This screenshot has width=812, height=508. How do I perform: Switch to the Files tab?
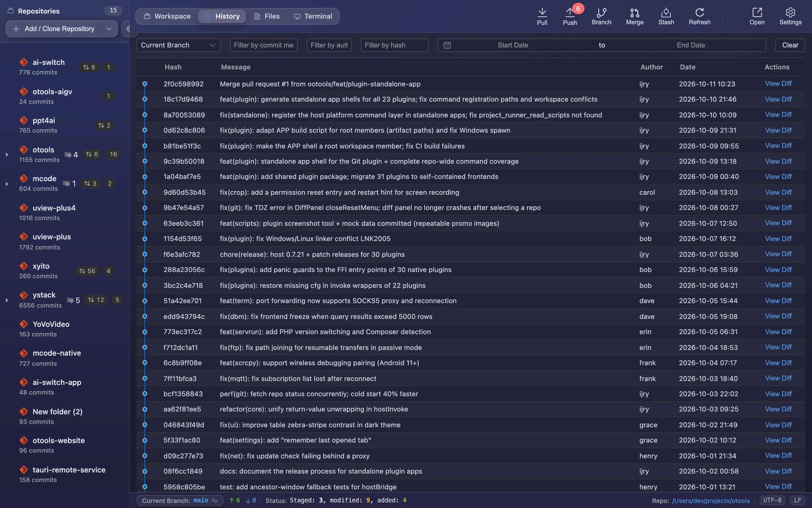pyautogui.click(x=267, y=16)
